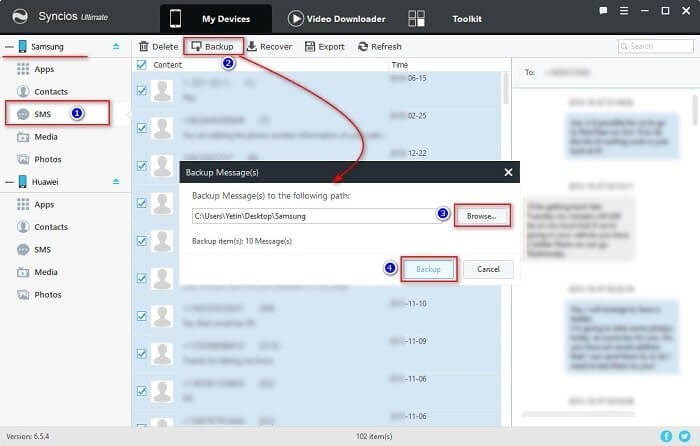Collapse the Huawei device tree
700x446 pixels.
(x=9, y=181)
